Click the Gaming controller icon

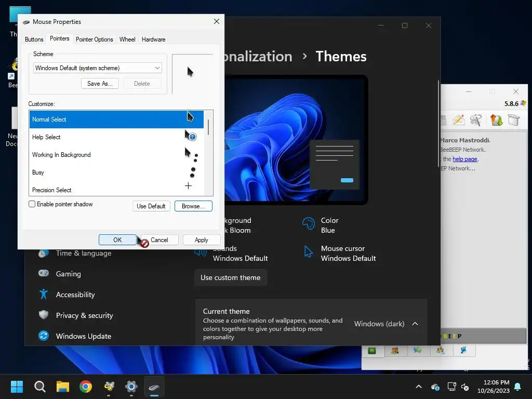(44, 273)
